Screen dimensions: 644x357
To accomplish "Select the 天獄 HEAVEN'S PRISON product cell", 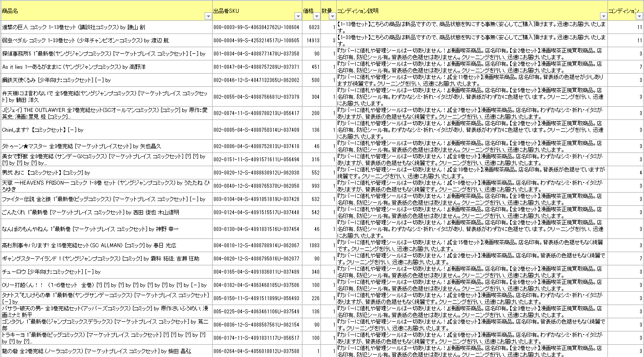I will coord(106,186).
